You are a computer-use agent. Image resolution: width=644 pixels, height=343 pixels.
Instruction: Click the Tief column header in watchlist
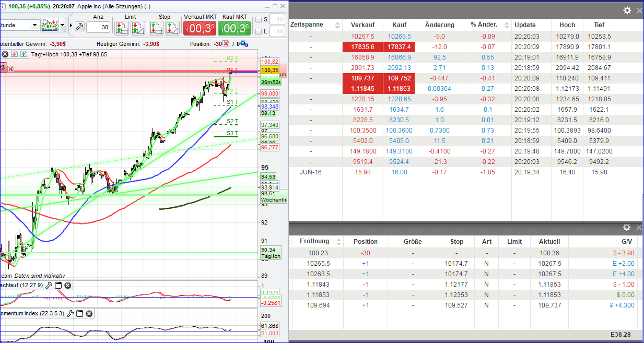coord(599,25)
